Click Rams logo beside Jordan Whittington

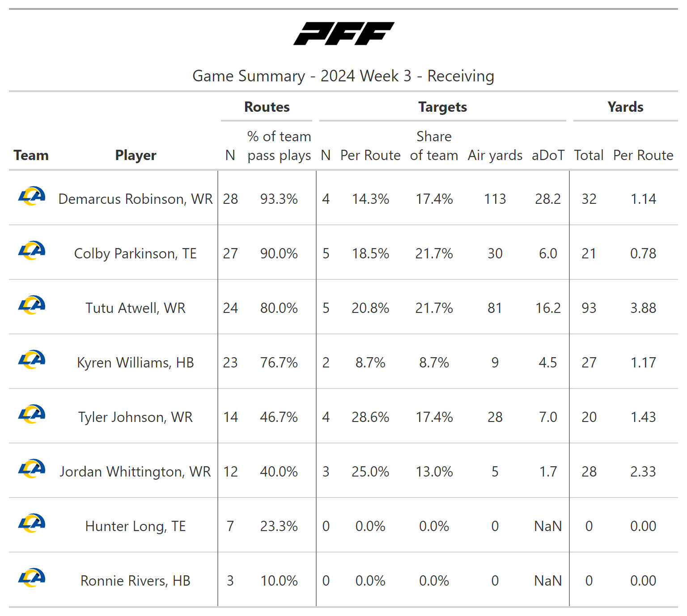pyautogui.click(x=32, y=469)
